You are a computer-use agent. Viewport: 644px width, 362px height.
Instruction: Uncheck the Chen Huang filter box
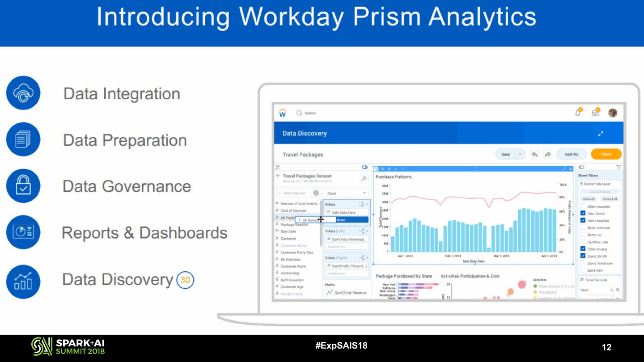coord(583,249)
